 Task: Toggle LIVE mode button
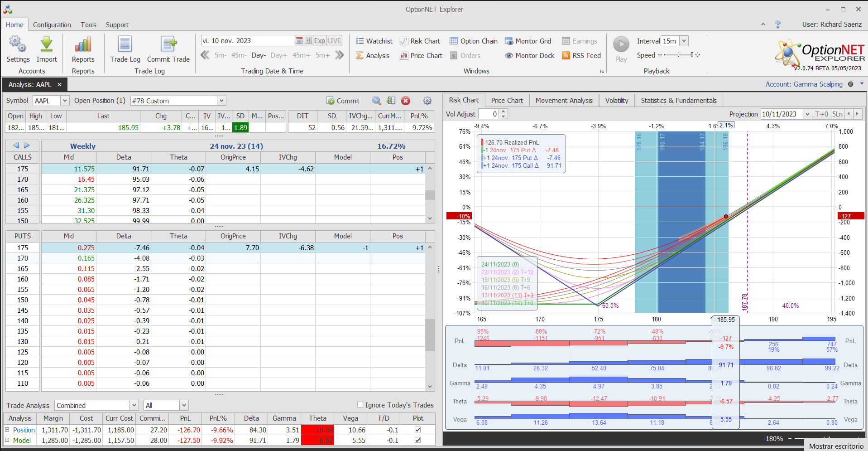[x=334, y=41]
